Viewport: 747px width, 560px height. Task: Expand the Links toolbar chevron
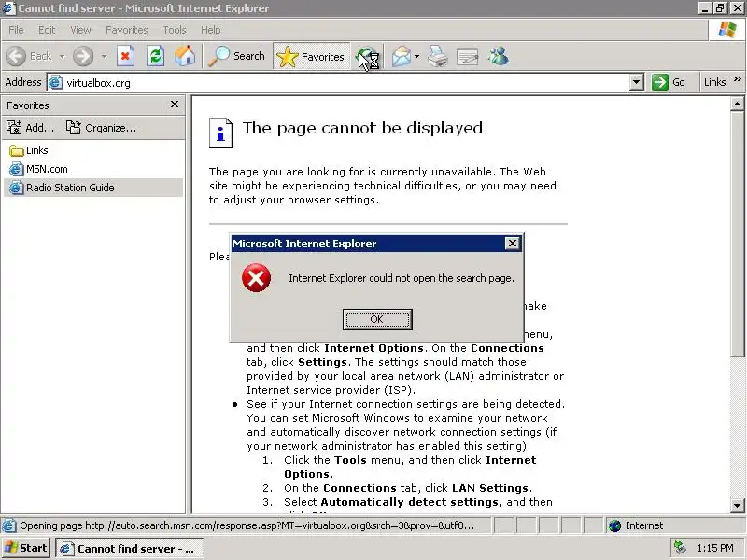click(738, 79)
